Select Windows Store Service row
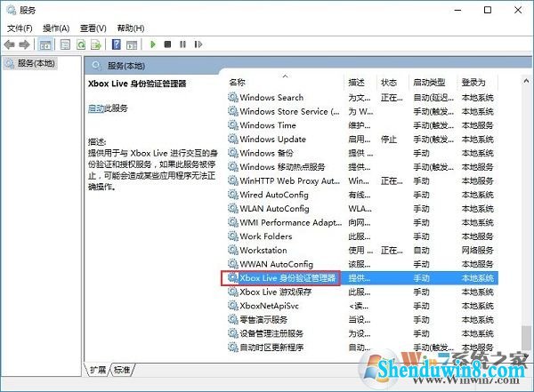Screen dimensions: 534x392 (363, 112)
